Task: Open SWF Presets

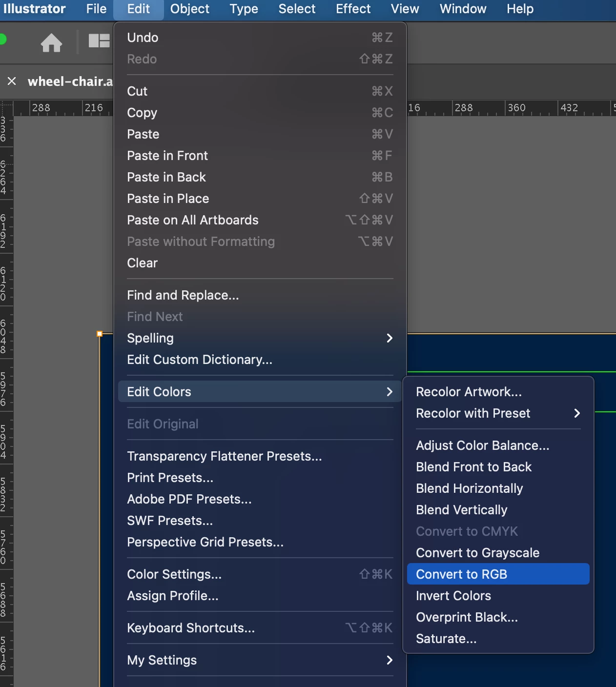Action: (x=260, y=521)
